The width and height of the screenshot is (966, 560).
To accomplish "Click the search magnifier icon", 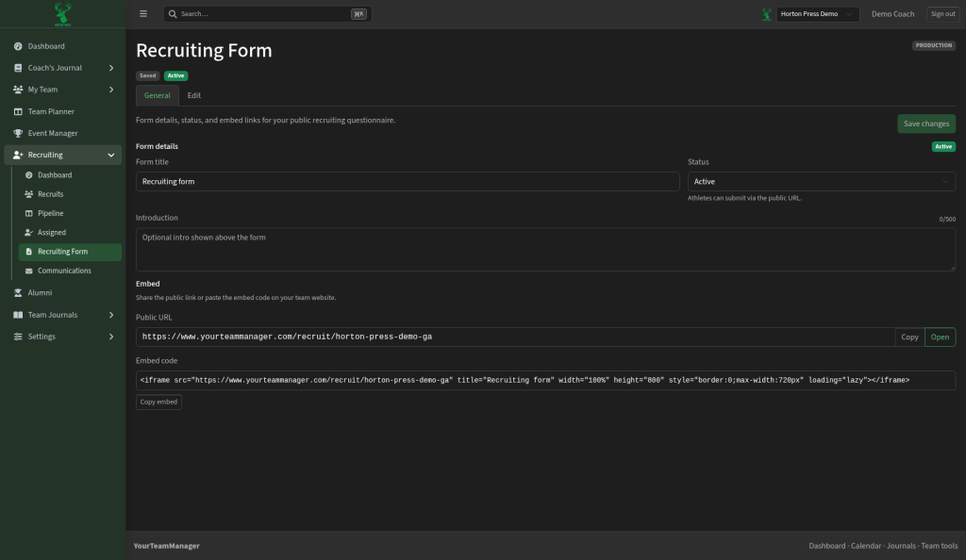I will (173, 13).
